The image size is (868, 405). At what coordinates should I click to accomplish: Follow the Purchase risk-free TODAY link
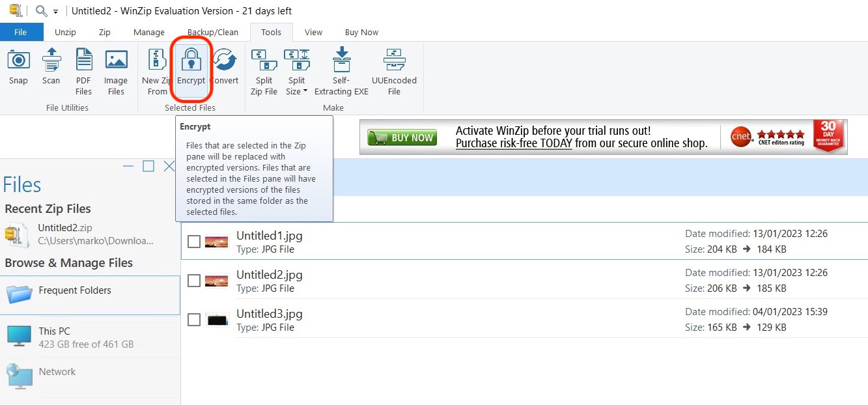[514, 143]
